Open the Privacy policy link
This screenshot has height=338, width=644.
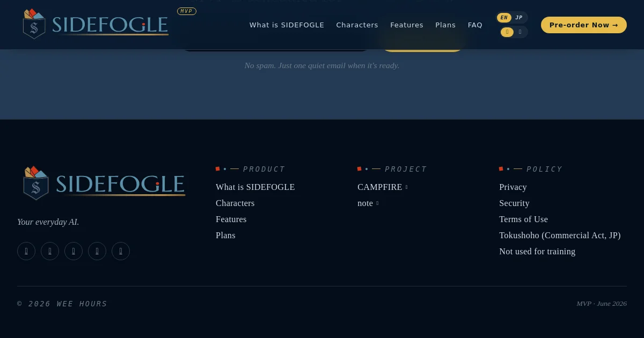click(513, 187)
